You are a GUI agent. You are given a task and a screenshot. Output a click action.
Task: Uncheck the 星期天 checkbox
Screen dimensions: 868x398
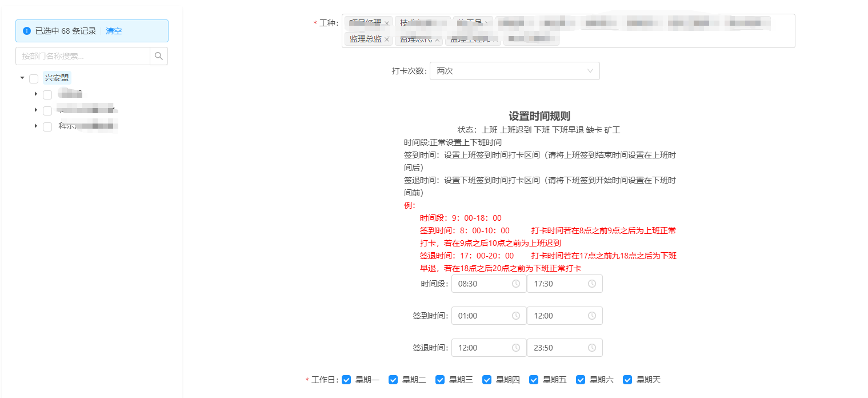(627, 380)
